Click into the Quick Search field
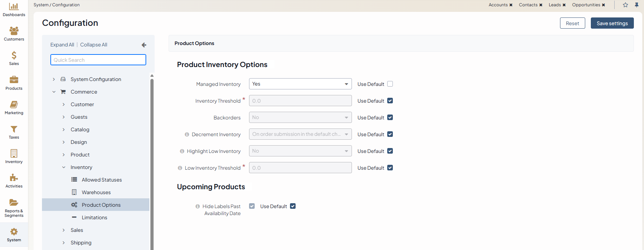 (98, 60)
